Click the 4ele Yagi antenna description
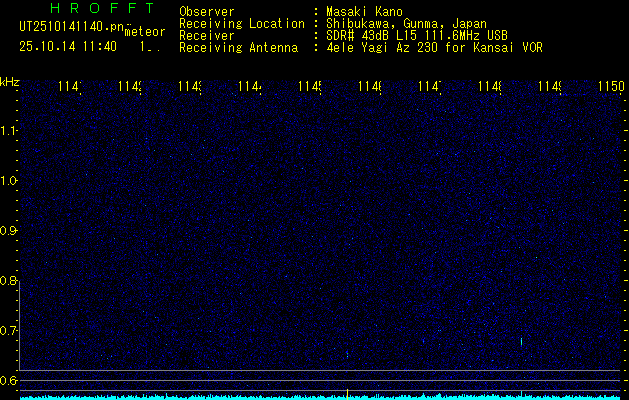The width and height of the screenshot is (629, 400). [x=434, y=47]
